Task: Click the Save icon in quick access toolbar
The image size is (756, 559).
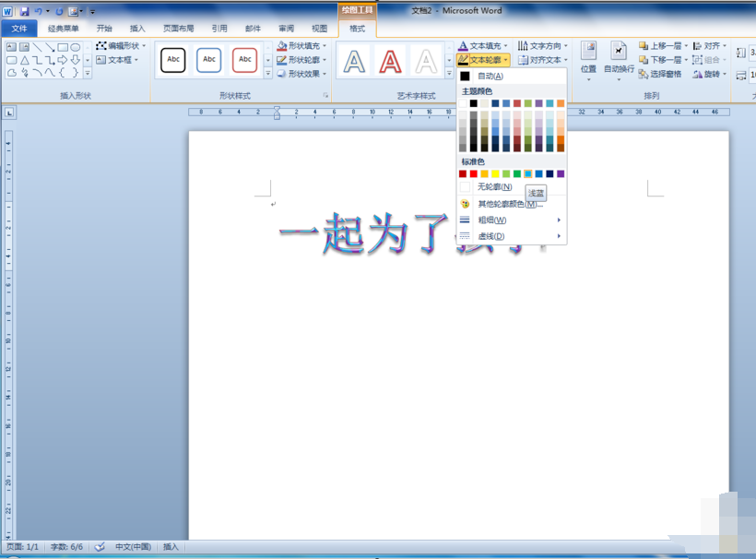Action: (24, 11)
